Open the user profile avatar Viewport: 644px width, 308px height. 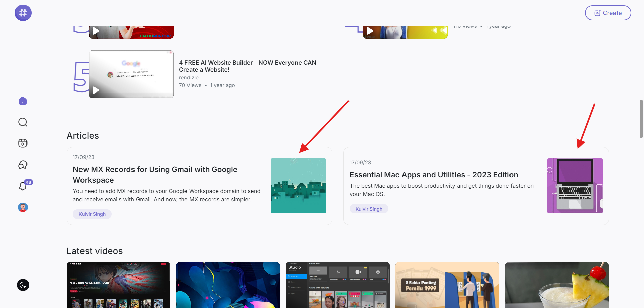click(x=23, y=207)
